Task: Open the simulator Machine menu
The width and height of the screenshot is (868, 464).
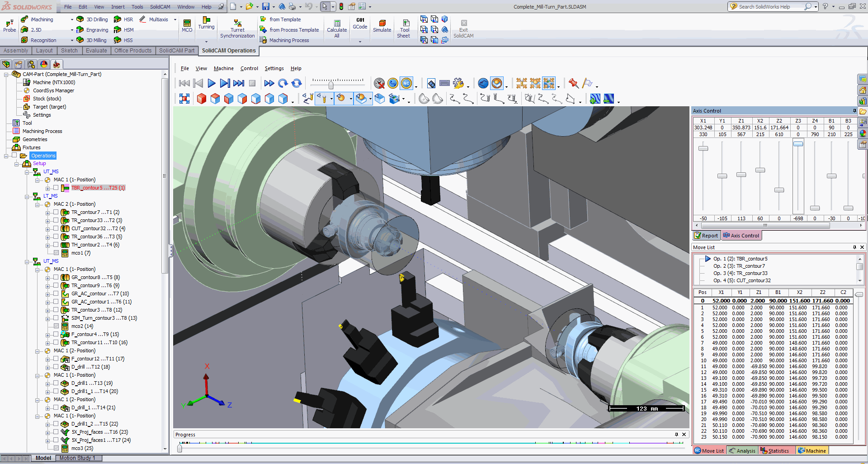Action: (223, 68)
